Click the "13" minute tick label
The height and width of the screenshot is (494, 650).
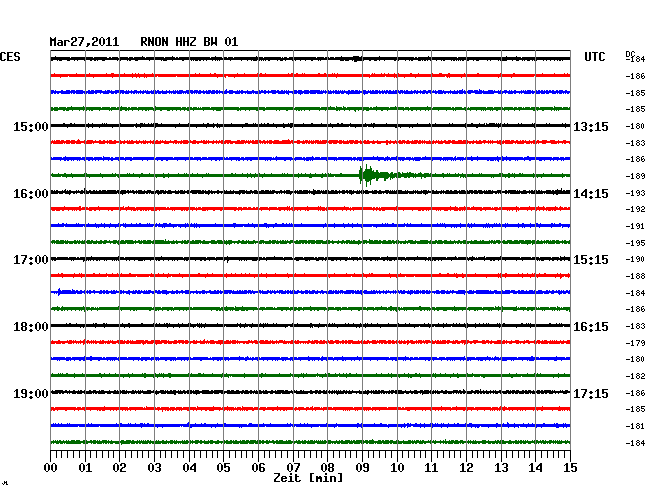coord(501,468)
